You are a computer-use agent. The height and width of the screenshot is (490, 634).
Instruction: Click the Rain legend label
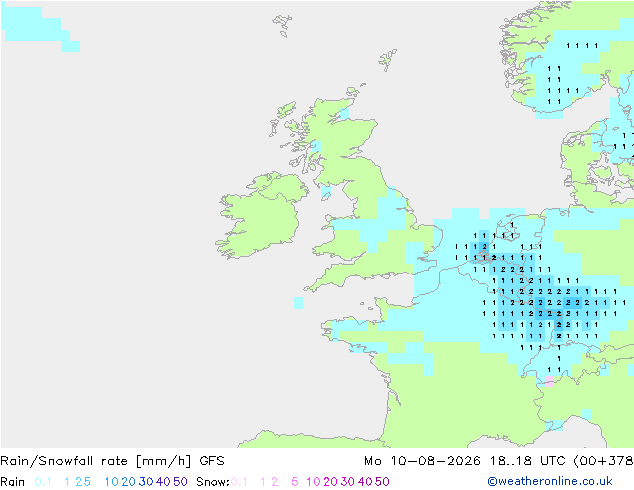[13, 482]
